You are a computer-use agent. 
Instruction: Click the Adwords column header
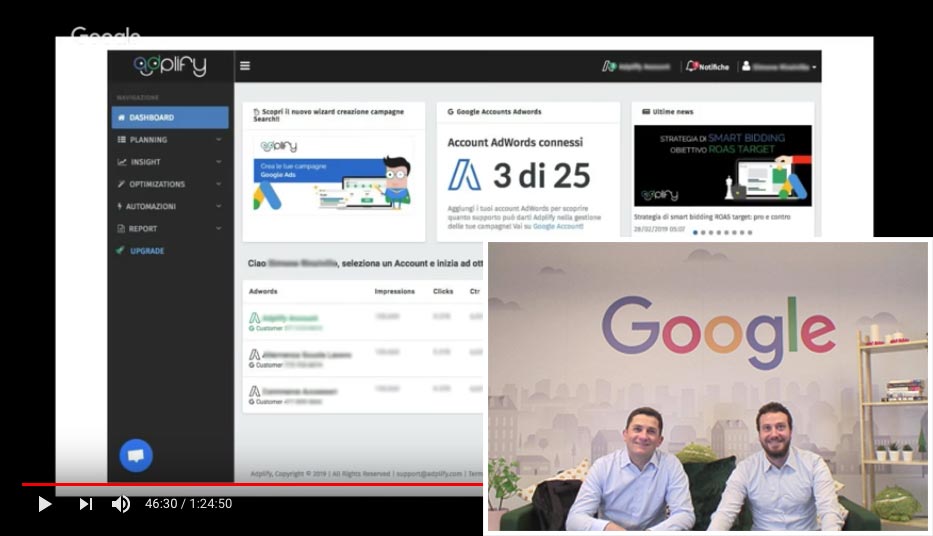(x=263, y=291)
